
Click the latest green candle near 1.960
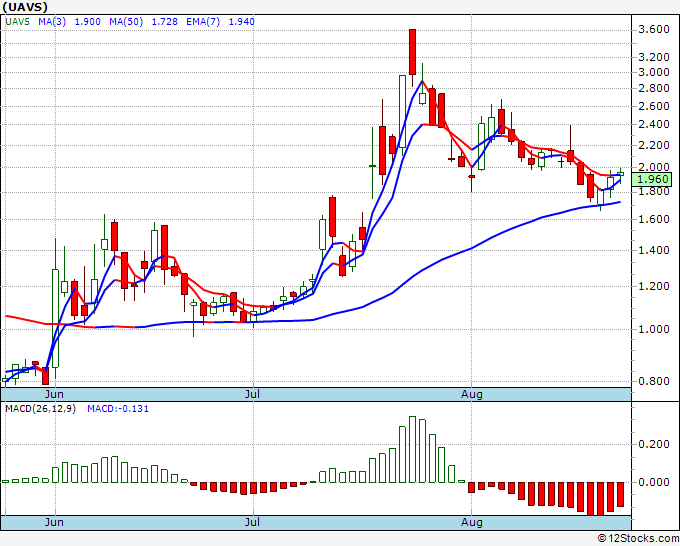[621, 174]
